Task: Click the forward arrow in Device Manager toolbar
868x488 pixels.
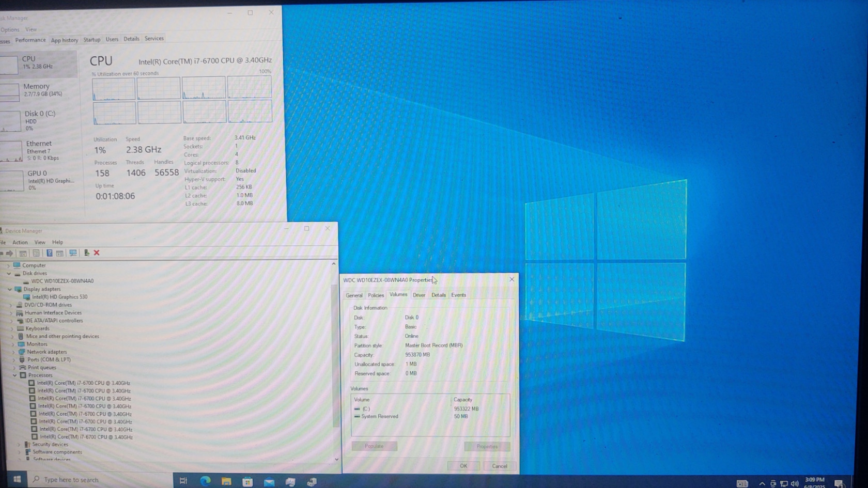Action: point(10,253)
